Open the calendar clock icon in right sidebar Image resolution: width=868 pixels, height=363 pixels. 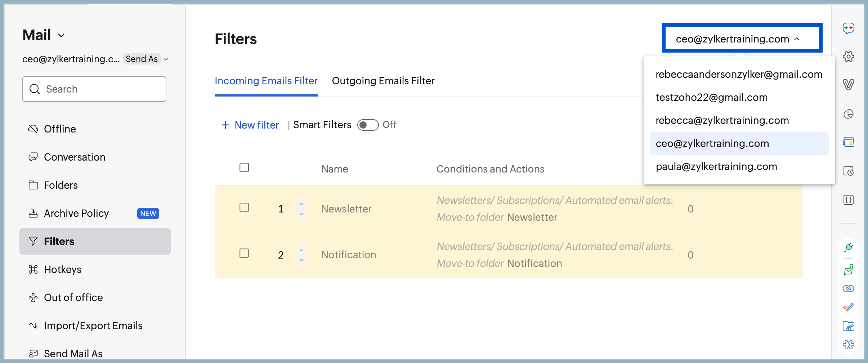click(848, 170)
